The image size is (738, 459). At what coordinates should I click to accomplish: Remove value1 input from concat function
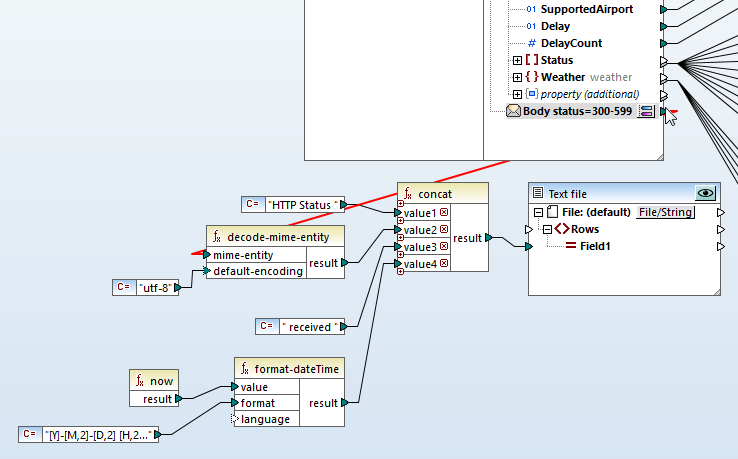(443, 213)
